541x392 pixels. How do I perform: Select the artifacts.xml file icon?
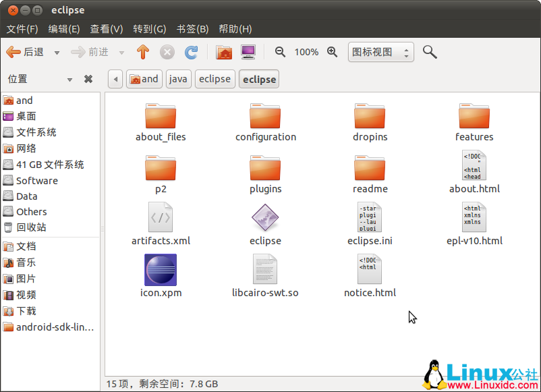pos(161,217)
